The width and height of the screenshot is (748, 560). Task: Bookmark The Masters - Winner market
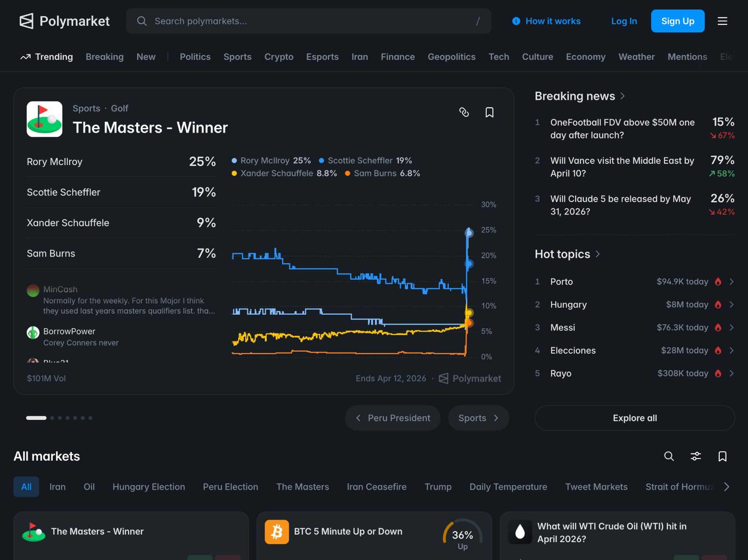coord(490,112)
